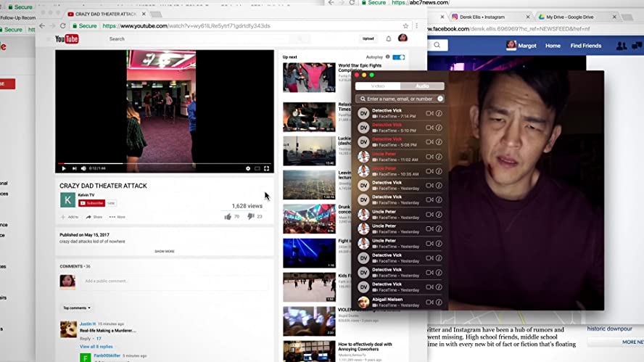The width and height of the screenshot is (644, 362).
Task: Click the YouTube notifications bell
Action: point(388,38)
